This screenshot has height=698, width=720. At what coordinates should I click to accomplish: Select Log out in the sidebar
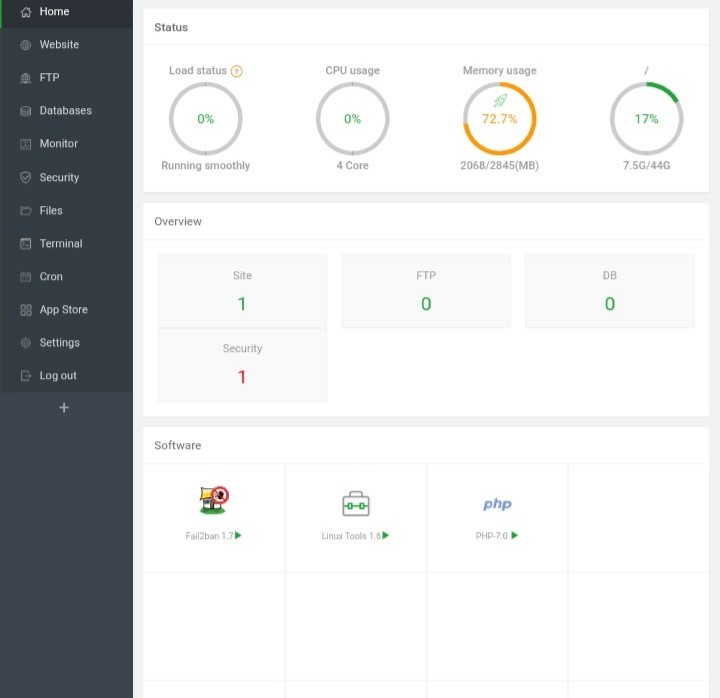(x=58, y=376)
